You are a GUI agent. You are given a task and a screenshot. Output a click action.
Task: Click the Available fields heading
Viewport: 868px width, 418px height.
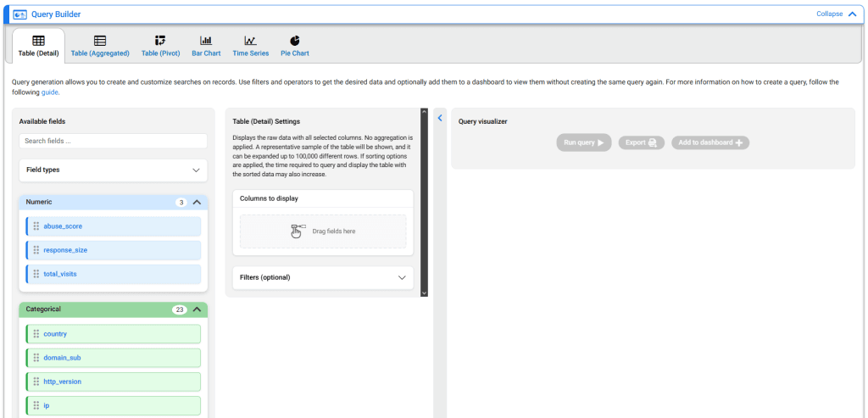click(x=42, y=121)
